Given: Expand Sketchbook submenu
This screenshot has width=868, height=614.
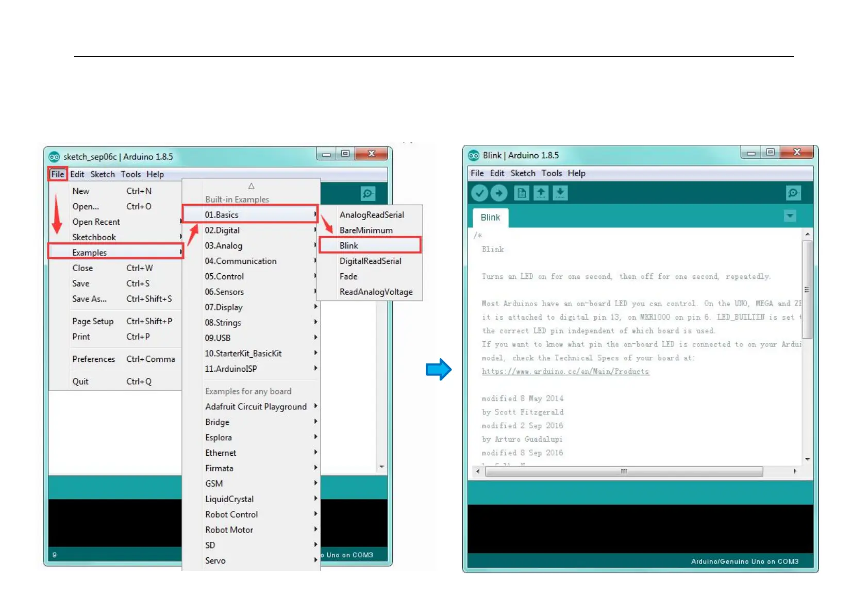Looking at the screenshot, I should [x=115, y=238].
